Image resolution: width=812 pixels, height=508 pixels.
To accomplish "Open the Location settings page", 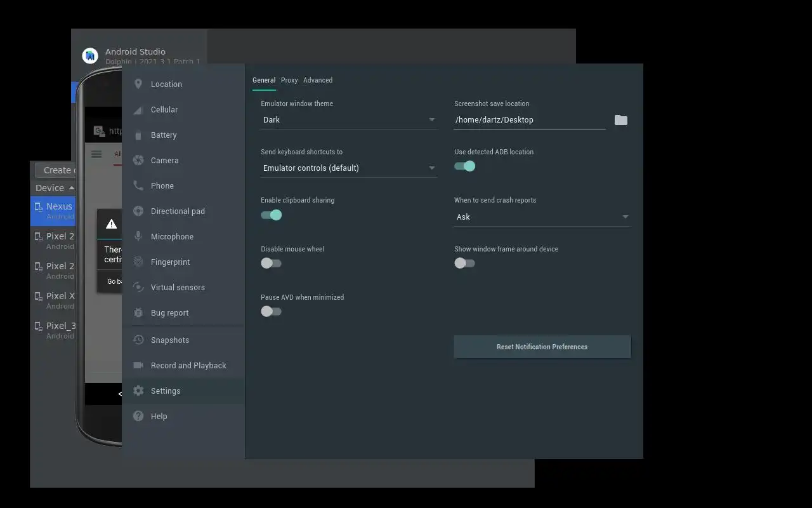I will (x=183, y=84).
